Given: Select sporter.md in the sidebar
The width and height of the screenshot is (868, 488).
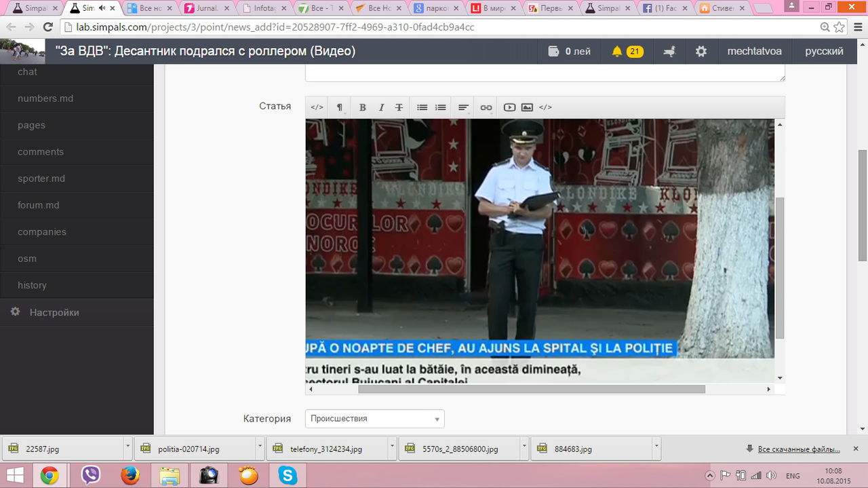Looking at the screenshot, I should tap(77, 179).
